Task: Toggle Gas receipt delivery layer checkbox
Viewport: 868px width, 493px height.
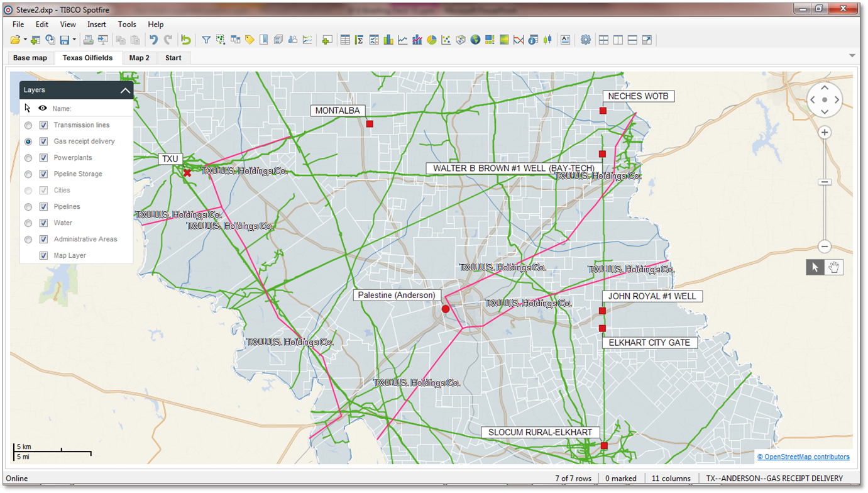Action: point(43,141)
